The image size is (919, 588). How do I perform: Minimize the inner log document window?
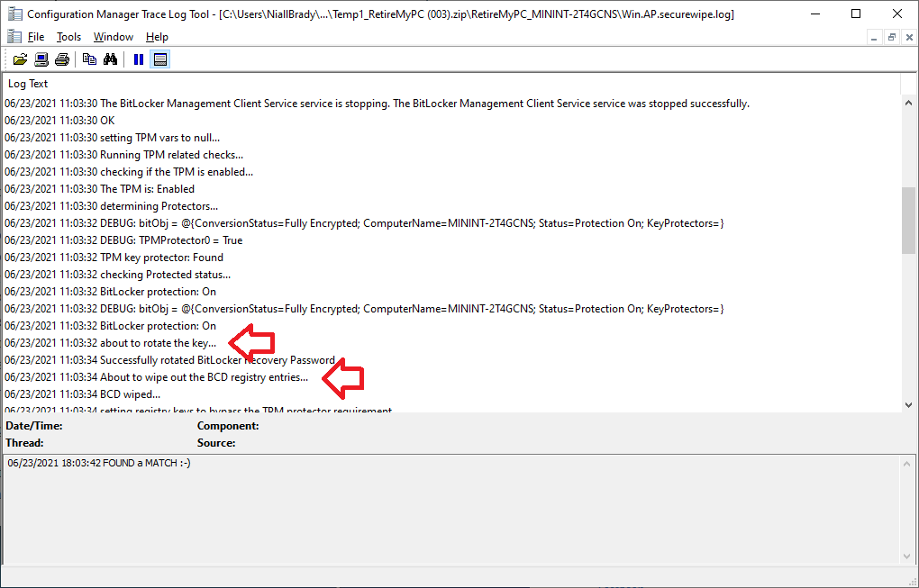(x=874, y=38)
